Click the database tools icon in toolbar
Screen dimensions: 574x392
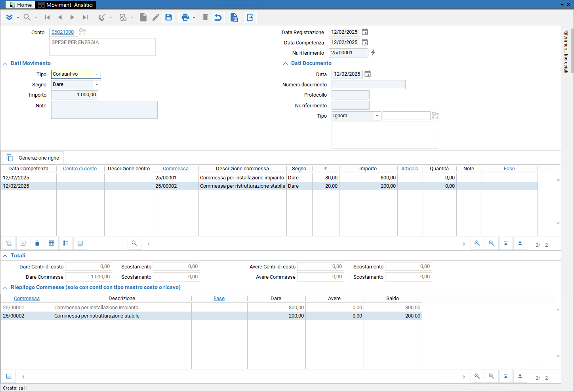(x=123, y=17)
